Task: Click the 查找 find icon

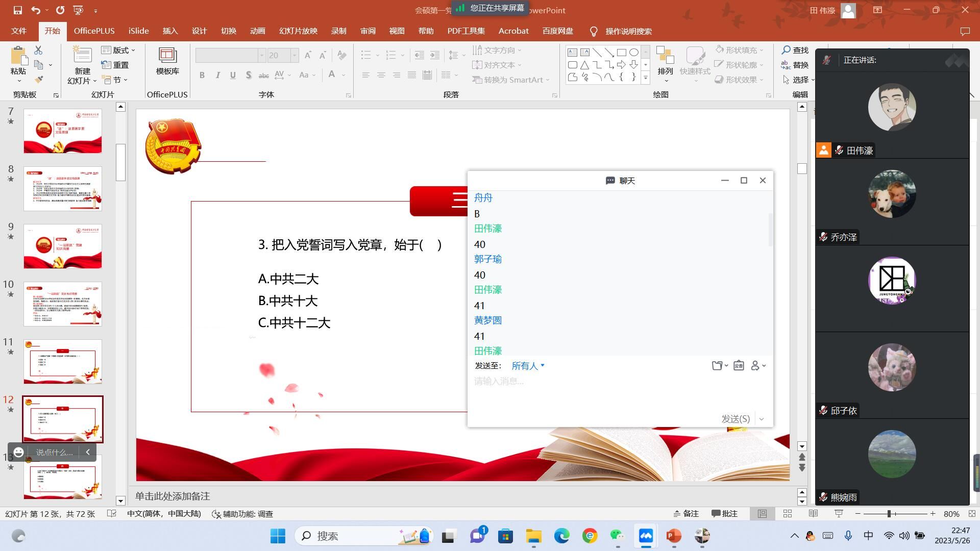Action: pos(787,50)
